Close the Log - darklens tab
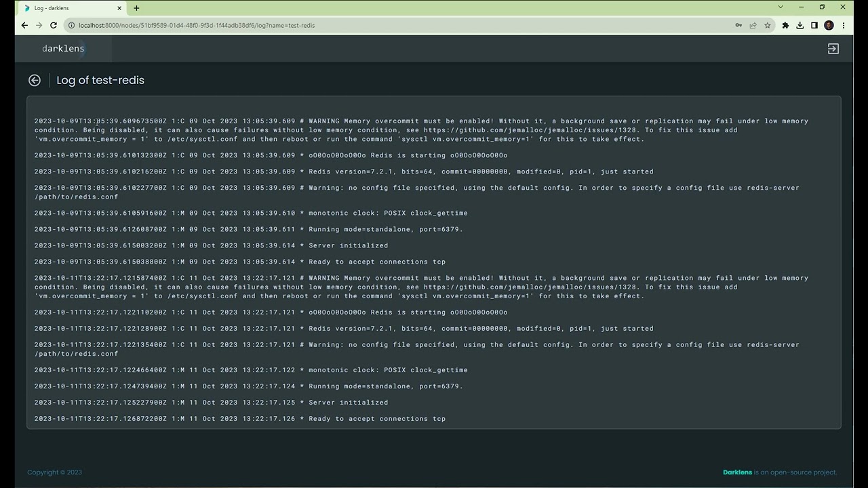Screen dimensions: 868x488 pos(120,8)
